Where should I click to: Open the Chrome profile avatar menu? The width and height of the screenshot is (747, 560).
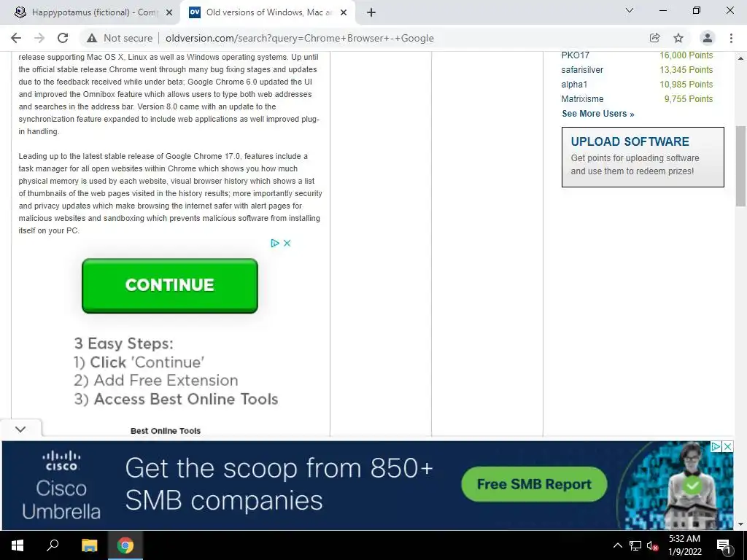click(708, 38)
